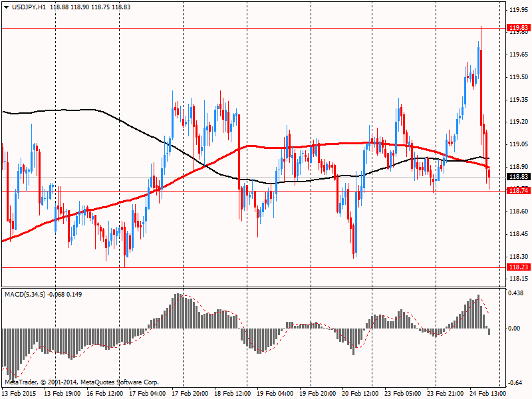
Task: Click the MetaTrader copyright text
Action: (82, 382)
